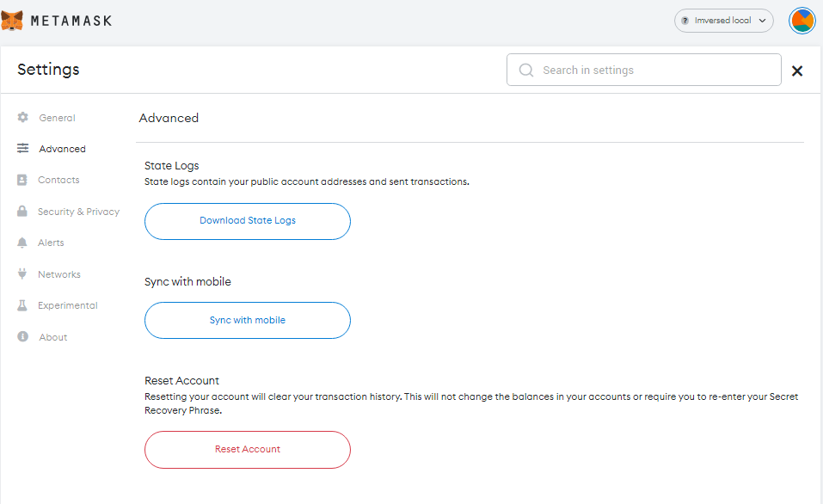Click the About info icon
The width and height of the screenshot is (823, 504).
pyautogui.click(x=22, y=336)
